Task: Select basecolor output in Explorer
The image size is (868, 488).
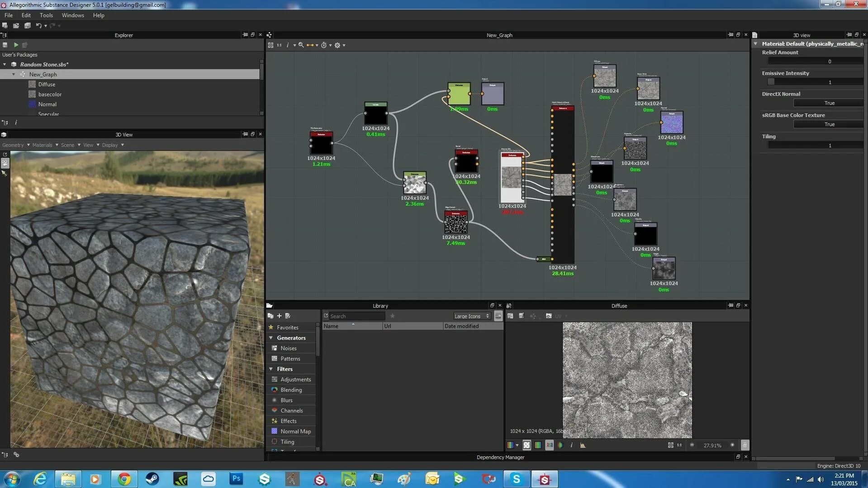Action: [x=50, y=95]
